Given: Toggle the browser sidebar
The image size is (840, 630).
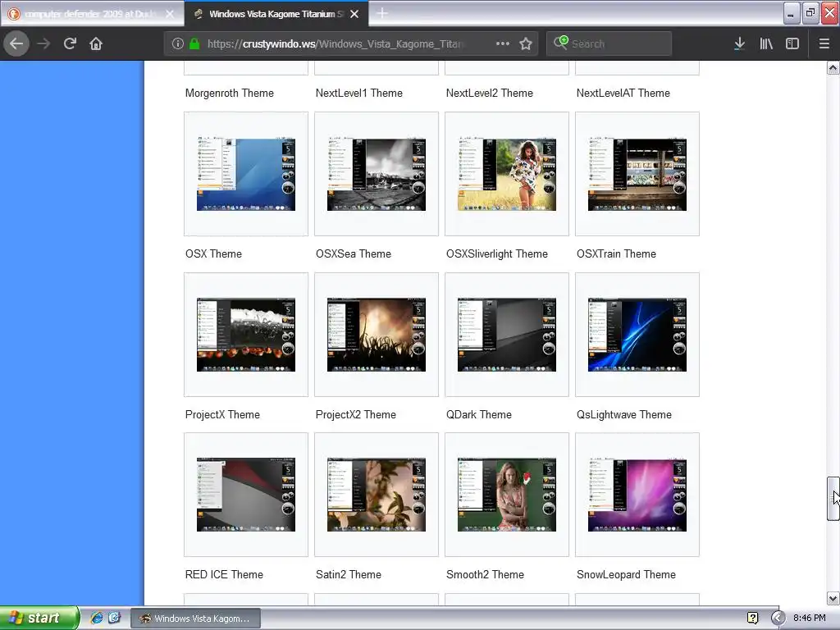Looking at the screenshot, I should tap(792, 43).
